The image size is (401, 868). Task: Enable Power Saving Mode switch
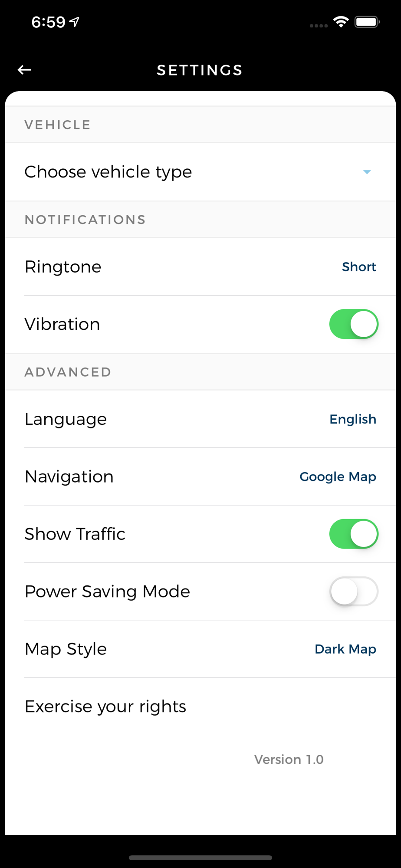coord(354,591)
